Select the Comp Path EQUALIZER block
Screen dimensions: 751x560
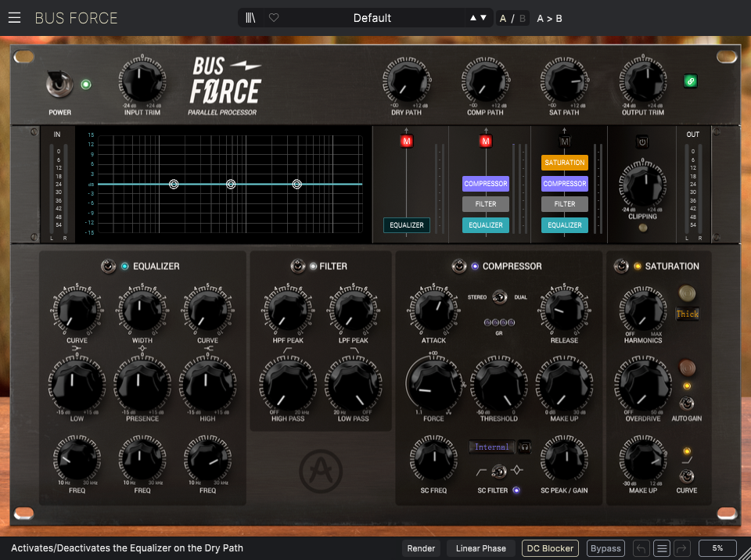tap(486, 225)
